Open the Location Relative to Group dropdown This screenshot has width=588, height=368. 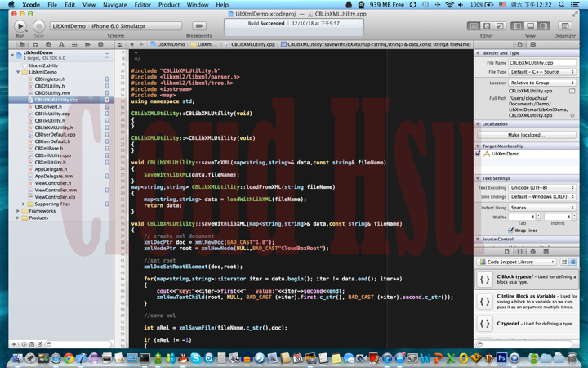click(542, 83)
